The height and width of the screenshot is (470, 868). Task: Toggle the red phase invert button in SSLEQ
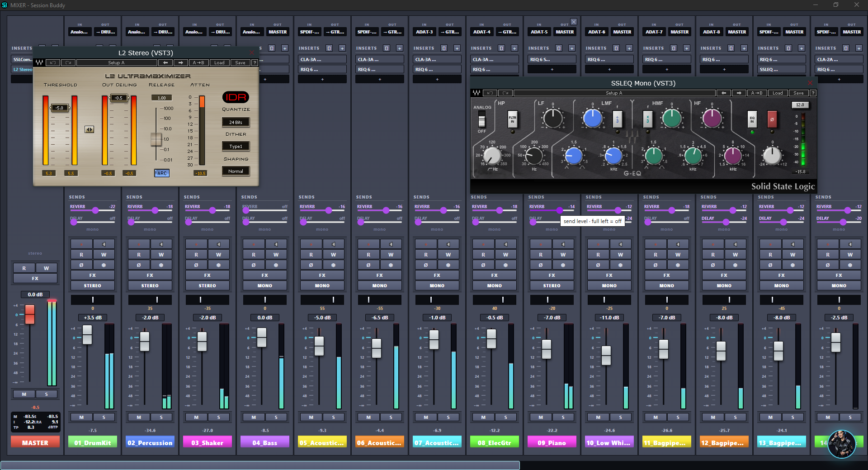click(772, 119)
